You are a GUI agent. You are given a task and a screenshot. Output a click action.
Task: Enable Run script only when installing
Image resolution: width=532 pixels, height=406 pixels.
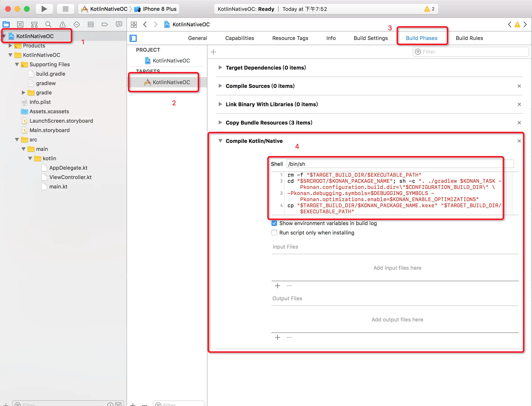[x=274, y=233]
